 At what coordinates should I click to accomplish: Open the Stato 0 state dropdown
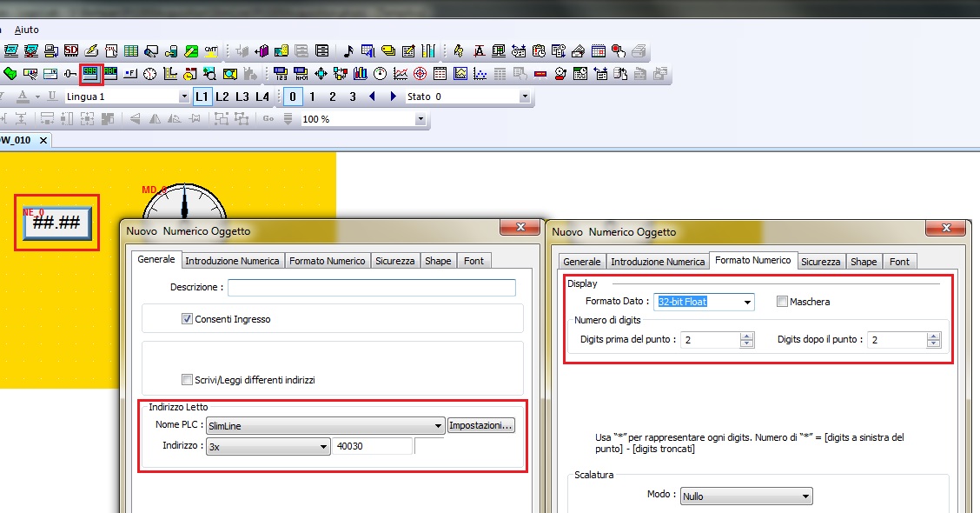525,97
